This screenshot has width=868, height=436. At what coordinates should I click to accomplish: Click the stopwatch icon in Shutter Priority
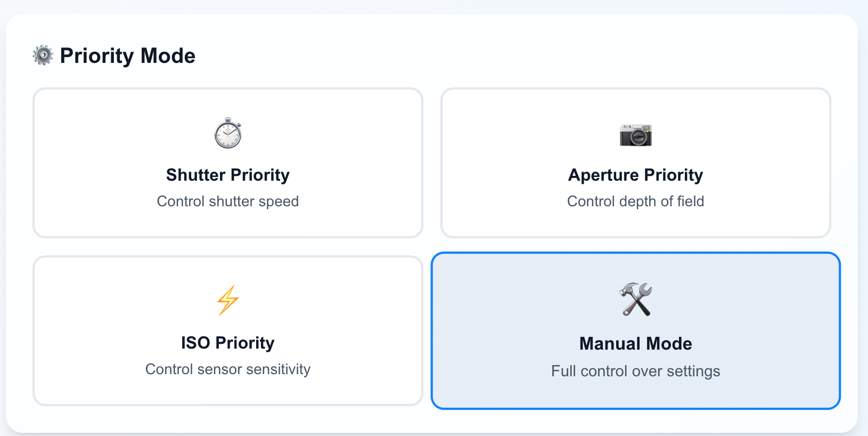point(228,133)
